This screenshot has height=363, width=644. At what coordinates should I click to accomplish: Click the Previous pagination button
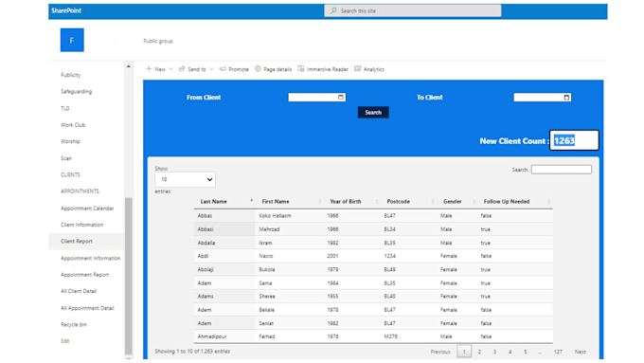[x=440, y=352]
